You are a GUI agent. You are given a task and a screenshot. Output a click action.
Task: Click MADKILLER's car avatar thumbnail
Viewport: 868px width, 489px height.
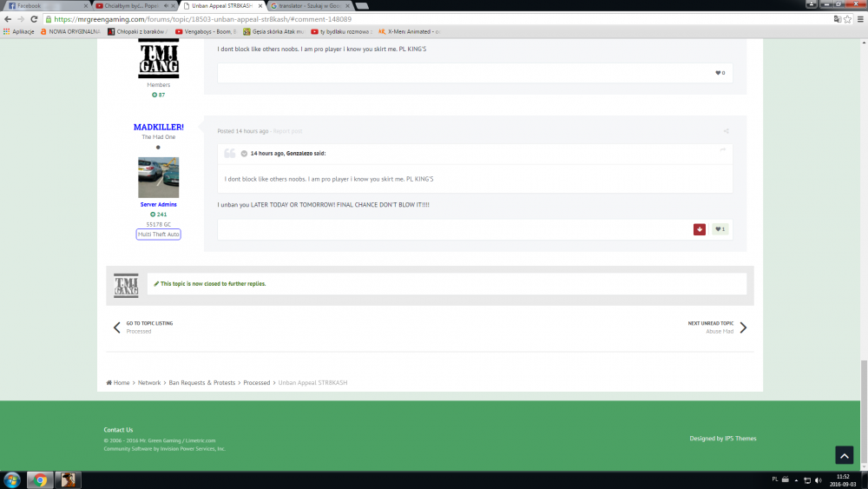click(x=158, y=177)
